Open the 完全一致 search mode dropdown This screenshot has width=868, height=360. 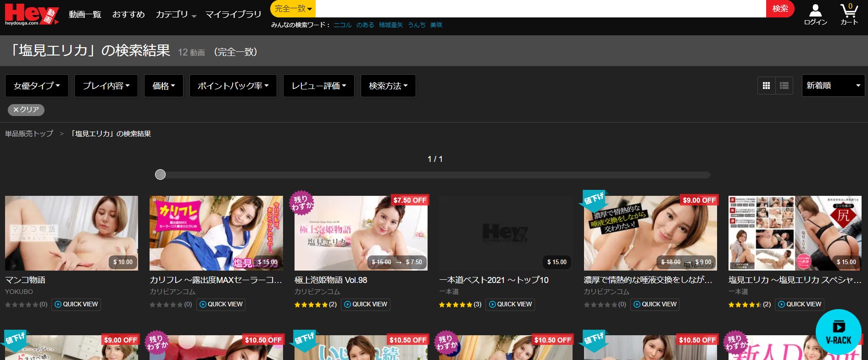point(293,9)
